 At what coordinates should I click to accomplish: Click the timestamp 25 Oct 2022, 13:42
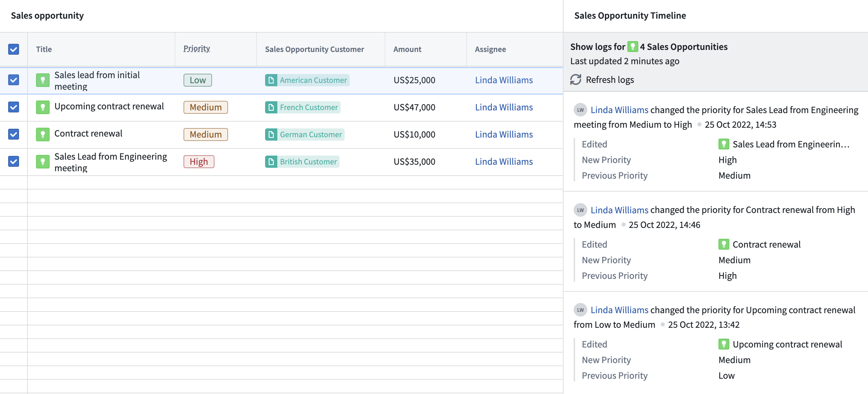click(704, 325)
